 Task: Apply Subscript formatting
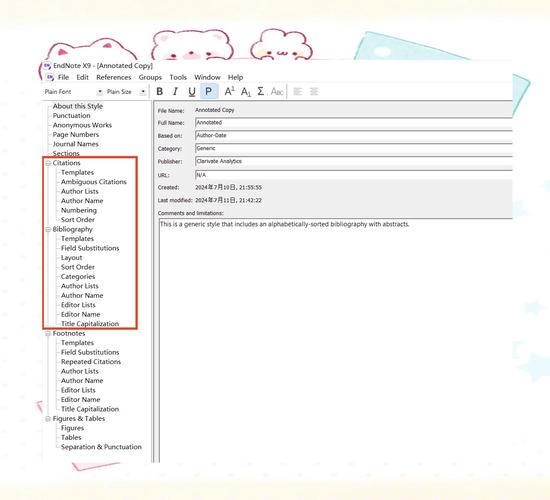pyautogui.click(x=246, y=92)
